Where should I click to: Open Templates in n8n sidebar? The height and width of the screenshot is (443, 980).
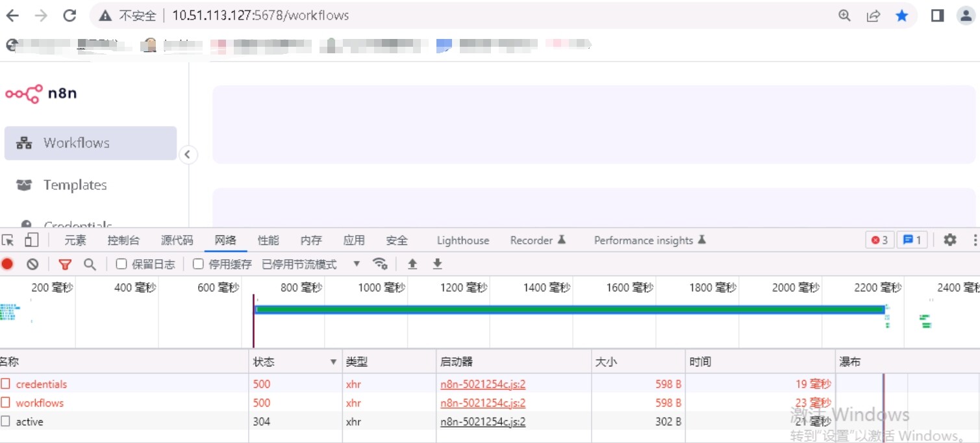[75, 185]
